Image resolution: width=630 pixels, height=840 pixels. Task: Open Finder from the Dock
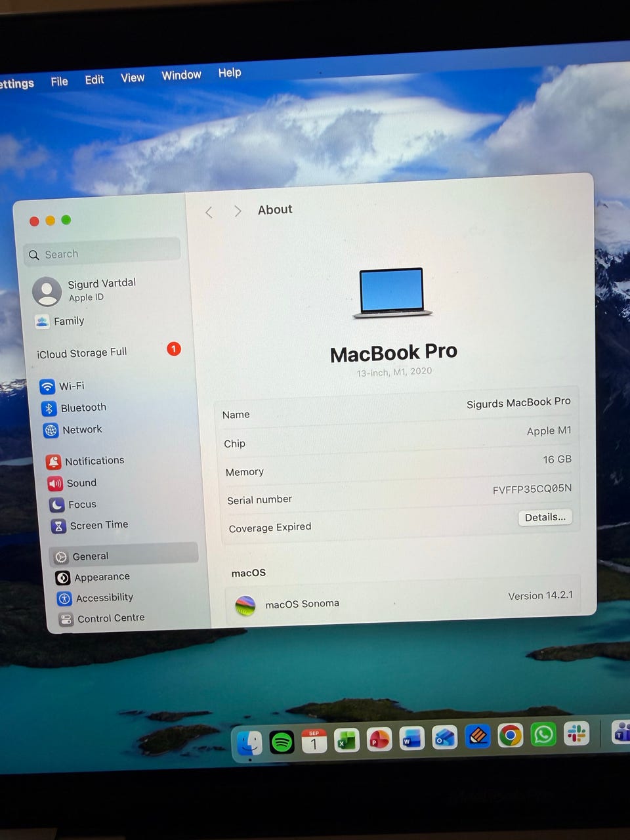(x=249, y=743)
